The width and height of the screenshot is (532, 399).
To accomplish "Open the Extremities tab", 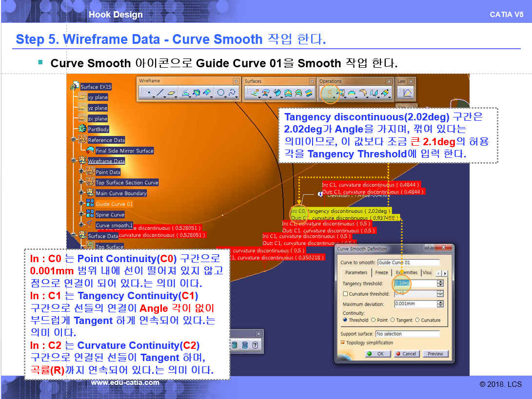I will point(406,273).
